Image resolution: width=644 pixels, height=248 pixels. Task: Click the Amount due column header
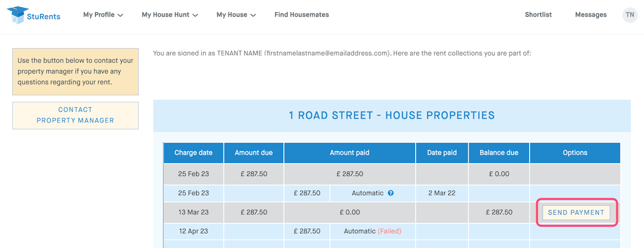pyautogui.click(x=254, y=153)
